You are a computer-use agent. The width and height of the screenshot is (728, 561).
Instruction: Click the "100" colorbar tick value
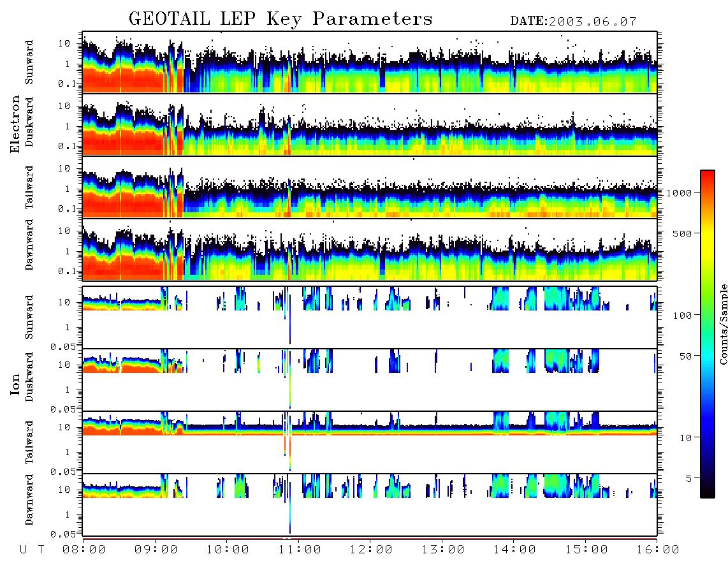pos(682,316)
